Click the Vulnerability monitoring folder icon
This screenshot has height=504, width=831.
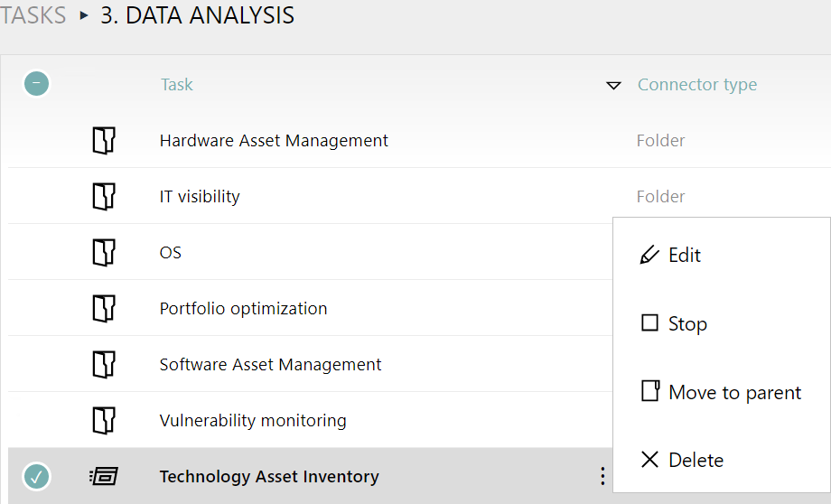coord(105,421)
